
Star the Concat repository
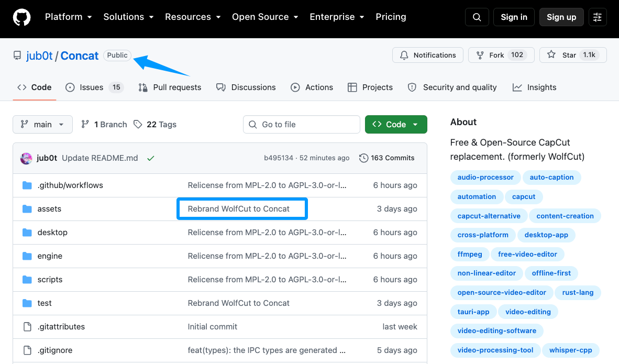pyautogui.click(x=573, y=56)
